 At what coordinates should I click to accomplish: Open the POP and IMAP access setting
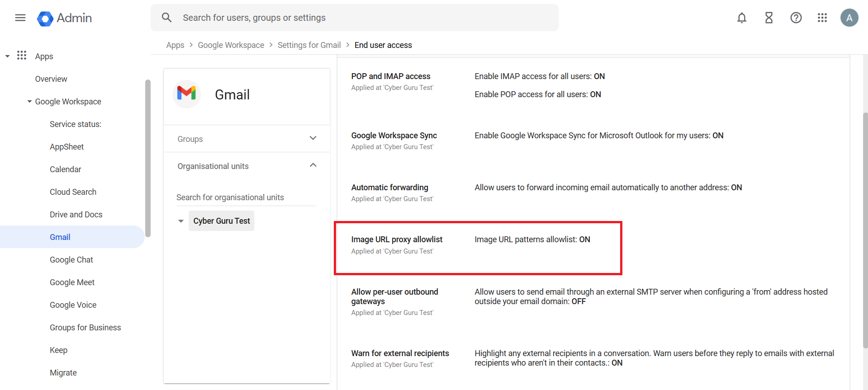[391, 76]
